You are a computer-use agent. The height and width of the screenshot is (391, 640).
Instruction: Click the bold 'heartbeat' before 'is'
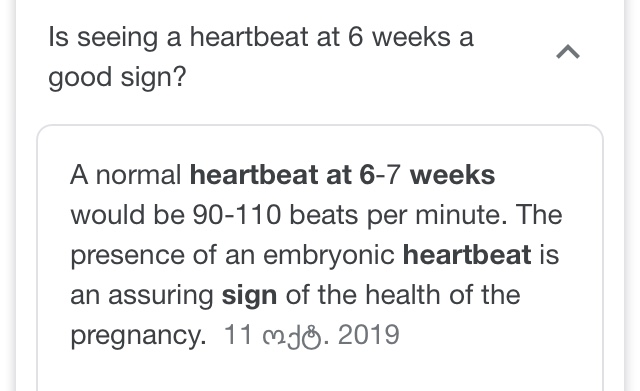(x=467, y=255)
